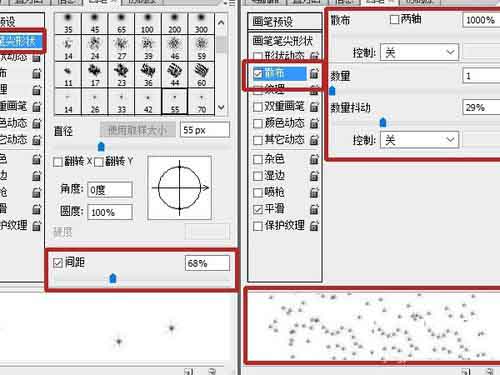Viewport: 500px width, 375px height.
Task: Click the 间距 spacing slider handle
Action: coord(113,278)
